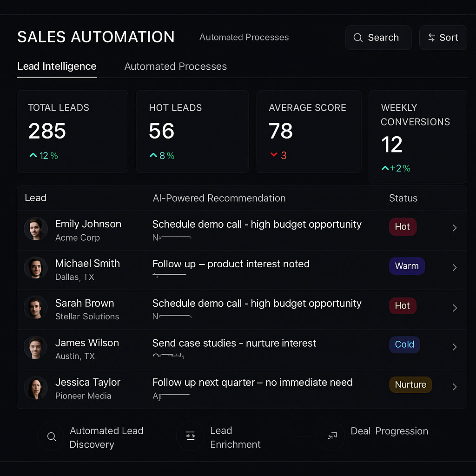This screenshot has height=476, width=476.
Task: Open James Wilson's details via chevron
Action: coord(454,347)
